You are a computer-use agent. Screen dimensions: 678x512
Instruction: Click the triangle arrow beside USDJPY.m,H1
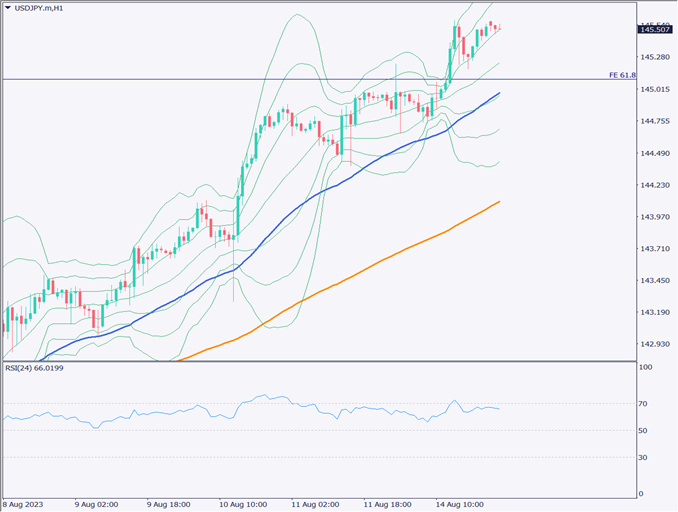pyautogui.click(x=8, y=9)
